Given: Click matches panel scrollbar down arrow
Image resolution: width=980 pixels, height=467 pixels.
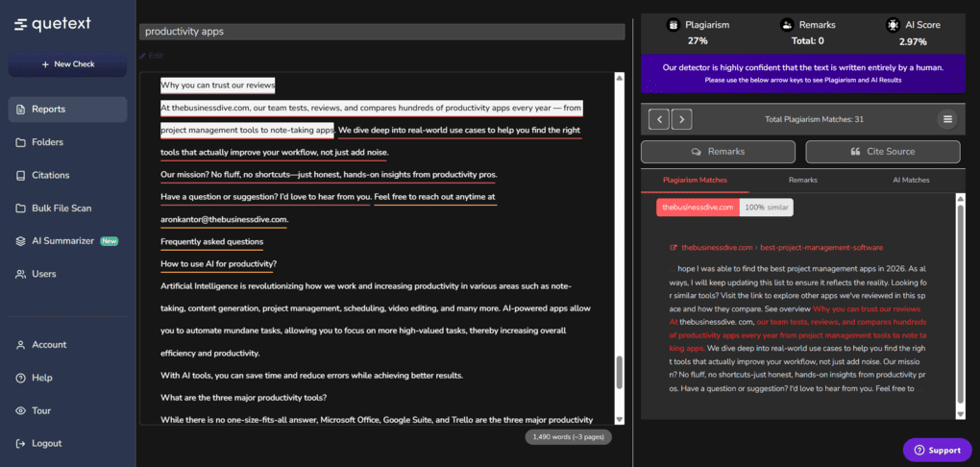Looking at the screenshot, I should [x=961, y=414].
